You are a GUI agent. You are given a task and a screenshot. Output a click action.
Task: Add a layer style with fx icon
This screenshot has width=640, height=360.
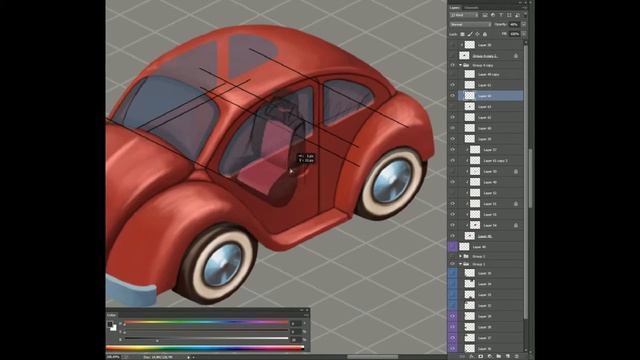(x=471, y=356)
